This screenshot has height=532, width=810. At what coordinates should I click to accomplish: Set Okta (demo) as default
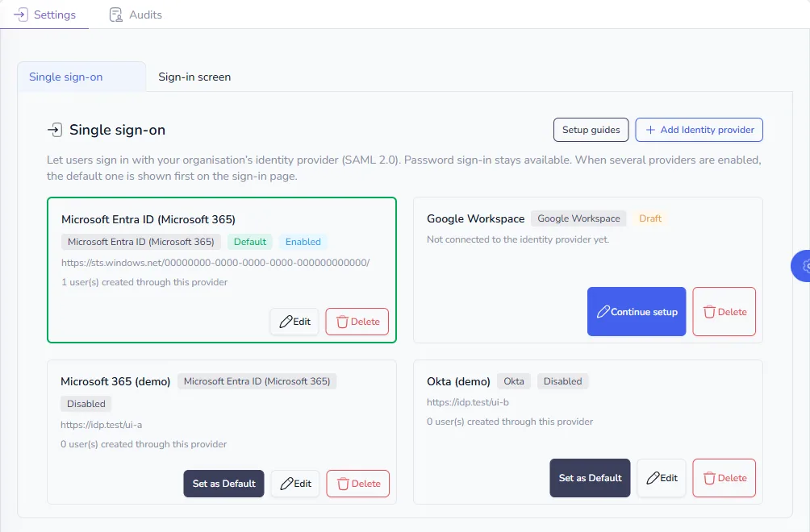(590, 478)
